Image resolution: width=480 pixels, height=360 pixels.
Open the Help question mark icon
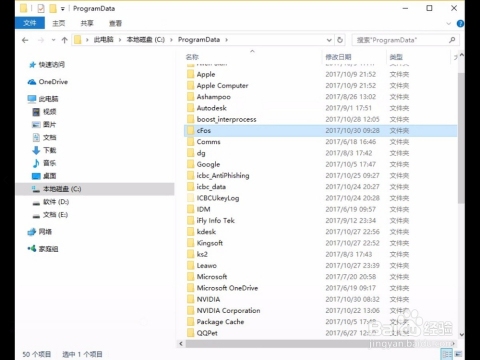click(x=460, y=23)
